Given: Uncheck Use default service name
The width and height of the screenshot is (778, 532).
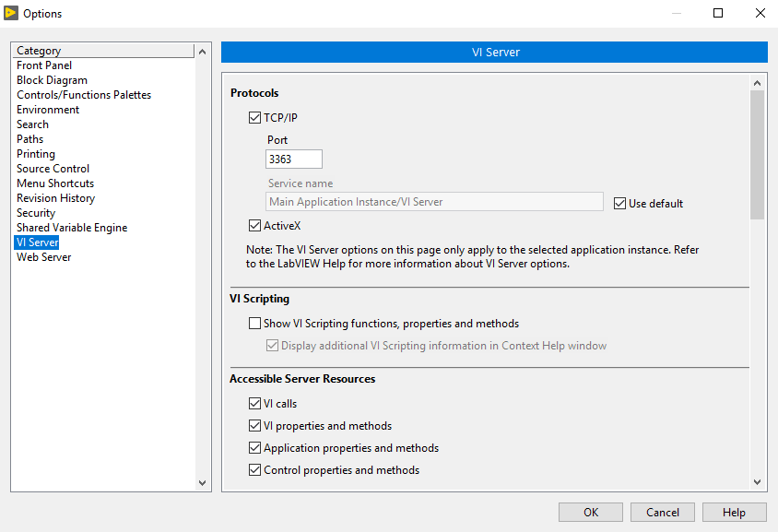Looking at the screenshot, I should [619, 203].
